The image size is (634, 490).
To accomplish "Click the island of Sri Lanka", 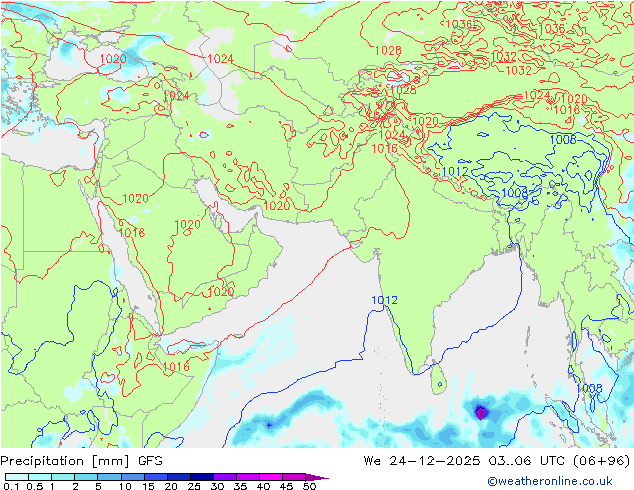I will point(439,378).
